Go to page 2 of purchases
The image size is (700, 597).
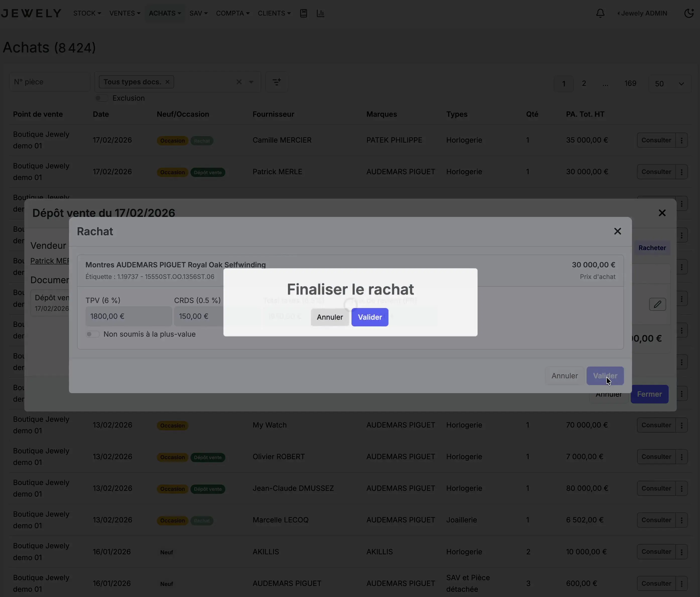click(584, 84)
